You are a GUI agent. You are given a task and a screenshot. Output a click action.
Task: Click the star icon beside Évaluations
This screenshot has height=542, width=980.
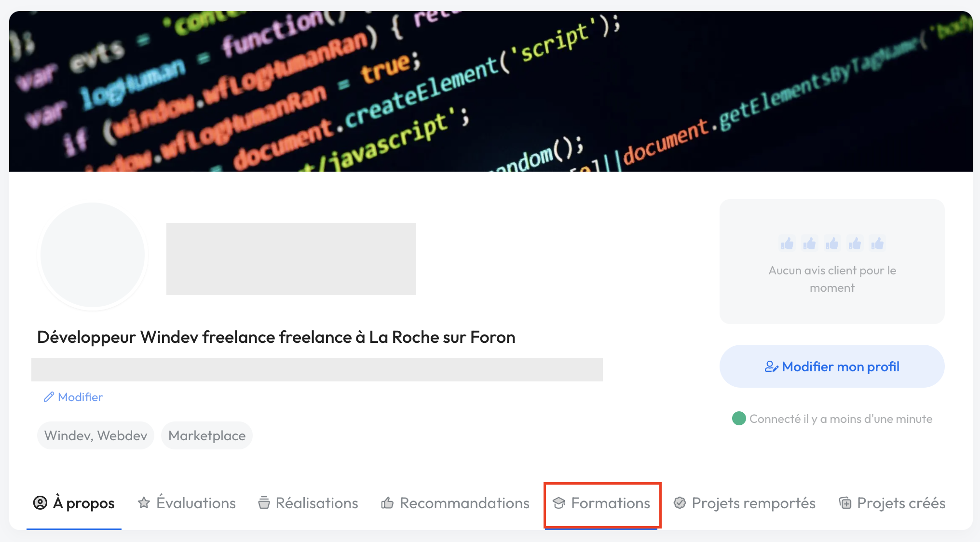click(144, 503)
